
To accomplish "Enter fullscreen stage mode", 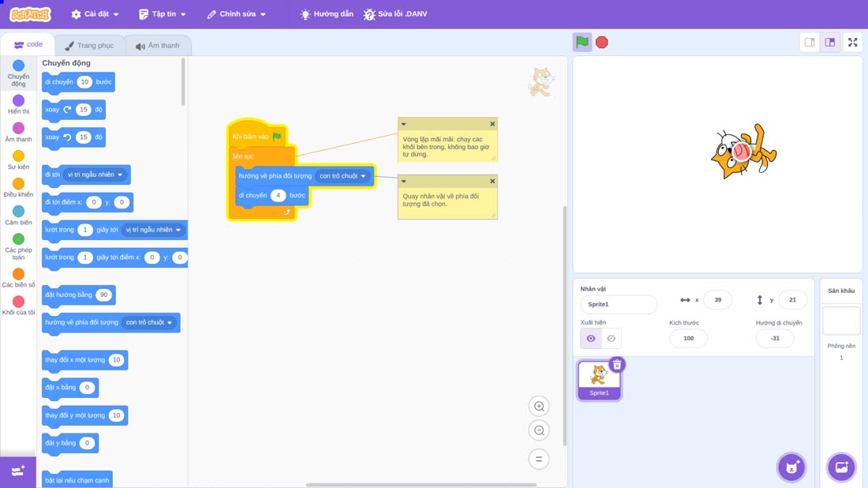I will click(x=852, y=42).
